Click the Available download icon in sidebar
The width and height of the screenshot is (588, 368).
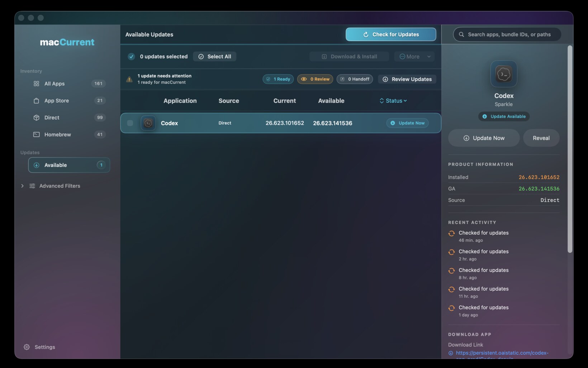36,165
